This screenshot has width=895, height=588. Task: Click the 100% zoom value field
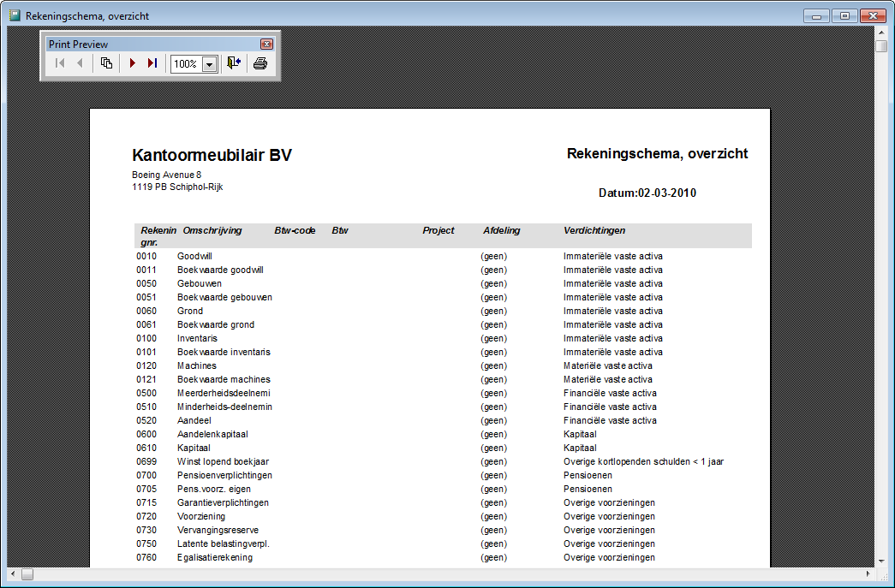[x=187, y=64]
